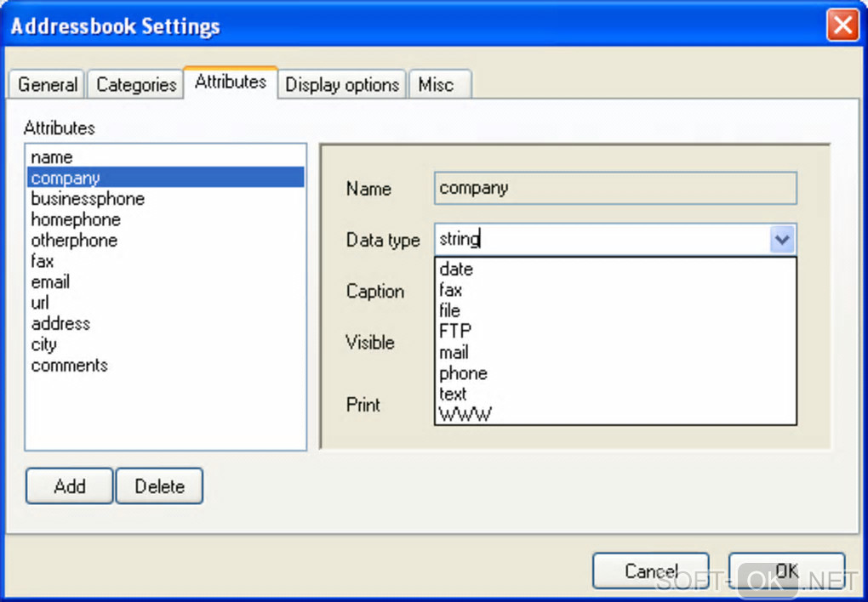Viewport: 868px width, 602px height.
Task: Open the Categories tab
Action: click(136, 85)
